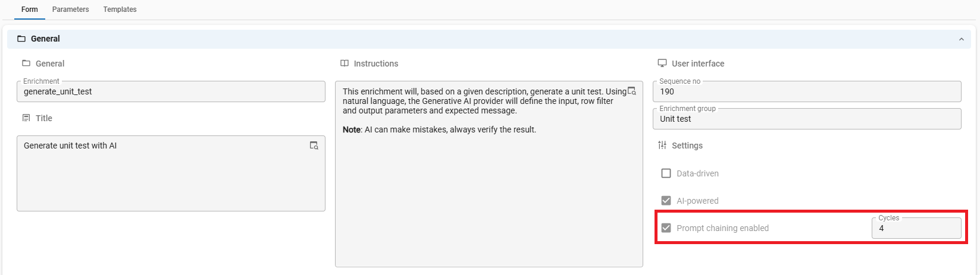Switch to the Templates tab
Image resolution: width=980 pixels, height=275 pixels.
120,10
